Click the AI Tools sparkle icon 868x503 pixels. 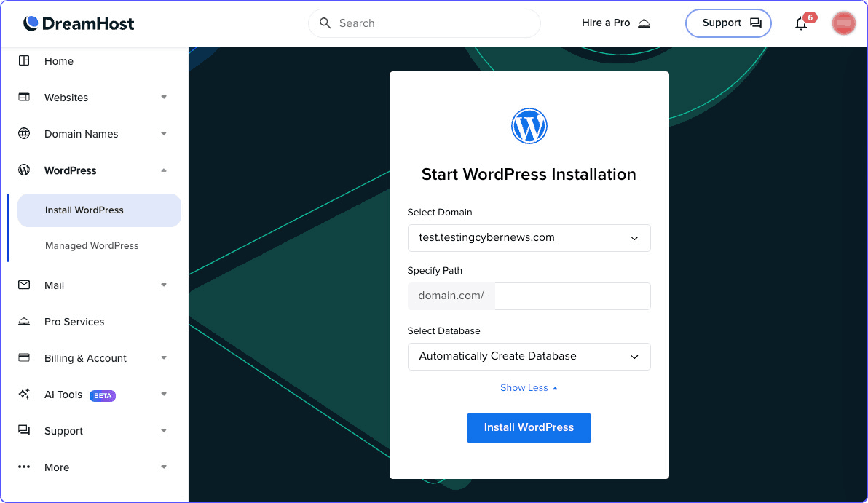coord(24,394)
